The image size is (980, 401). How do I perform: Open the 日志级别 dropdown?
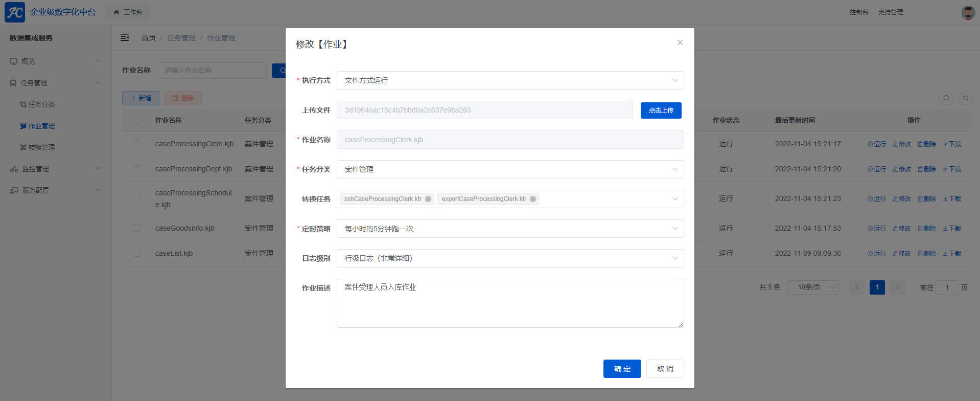tap(510, 258)
